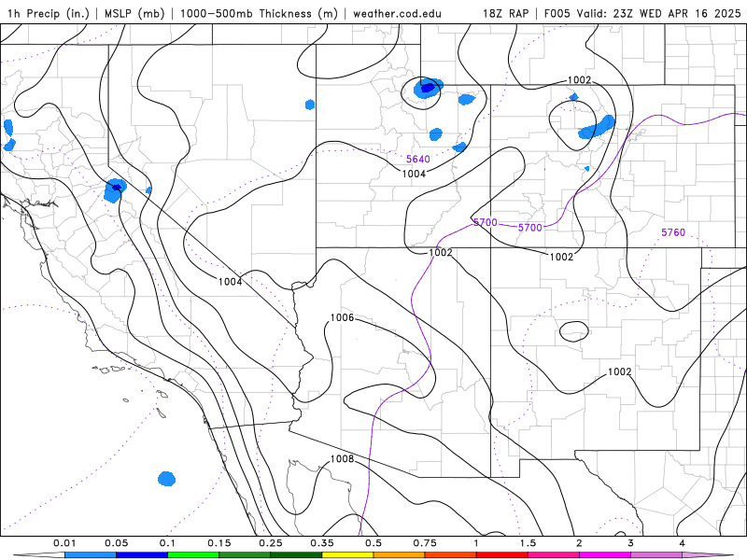Click the '1004' isobar label beside '5640'
The width and height of the screenshot is (747, 560).
(414, 174)
